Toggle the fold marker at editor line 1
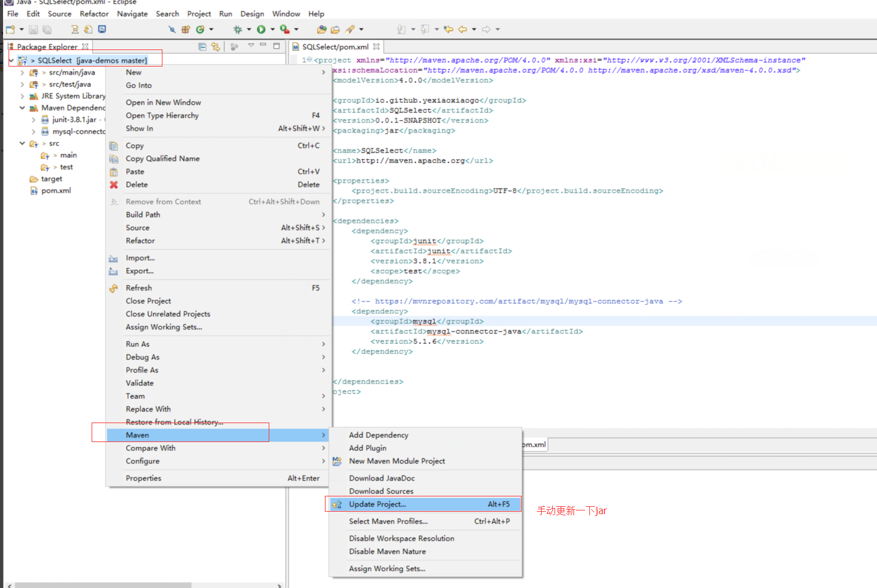Viewport: 877px width, 588px height. pos(309,60)
